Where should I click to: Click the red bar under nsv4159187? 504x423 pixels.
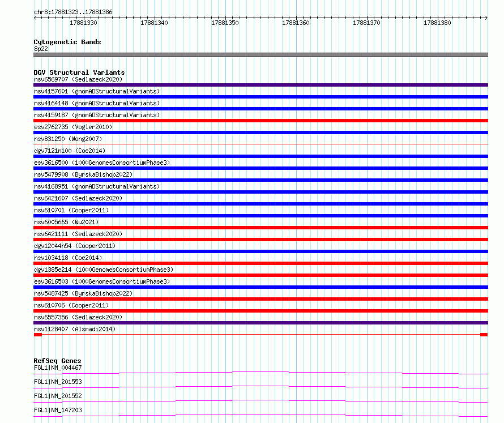[260, 121]
